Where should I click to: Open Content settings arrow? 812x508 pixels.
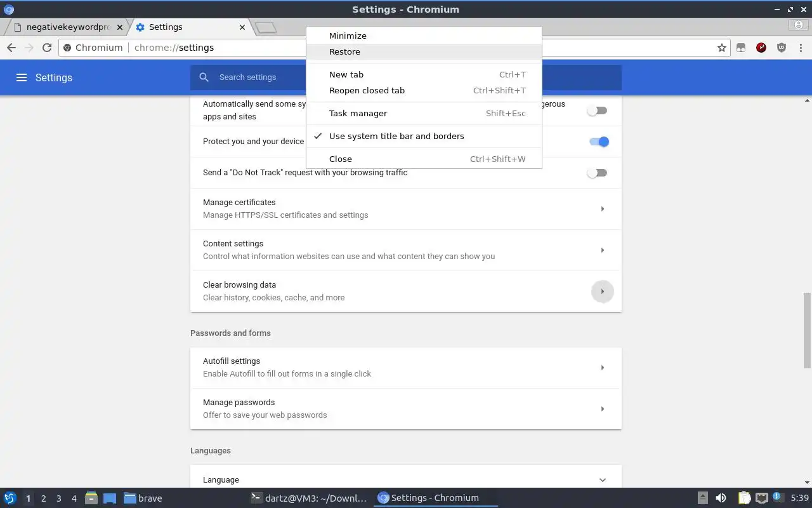click(x=602, y=250)
